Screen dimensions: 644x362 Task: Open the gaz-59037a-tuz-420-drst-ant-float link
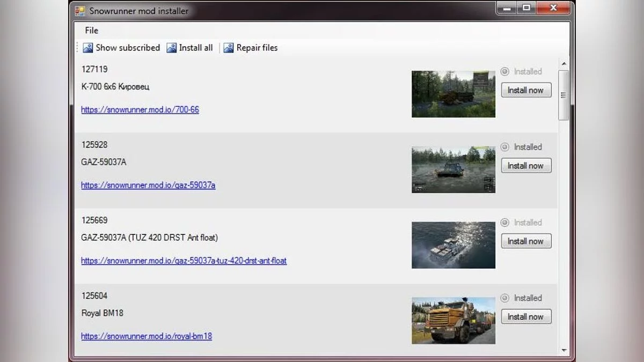pos(184,261)
